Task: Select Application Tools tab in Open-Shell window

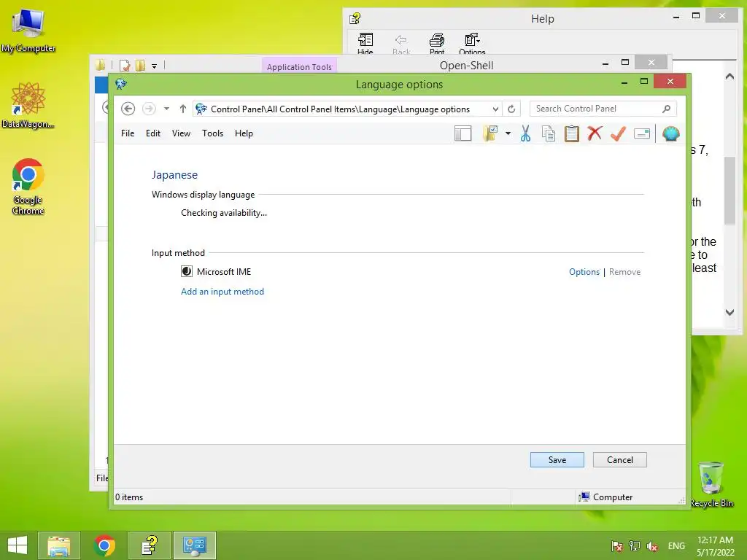Action: [299, 66]
